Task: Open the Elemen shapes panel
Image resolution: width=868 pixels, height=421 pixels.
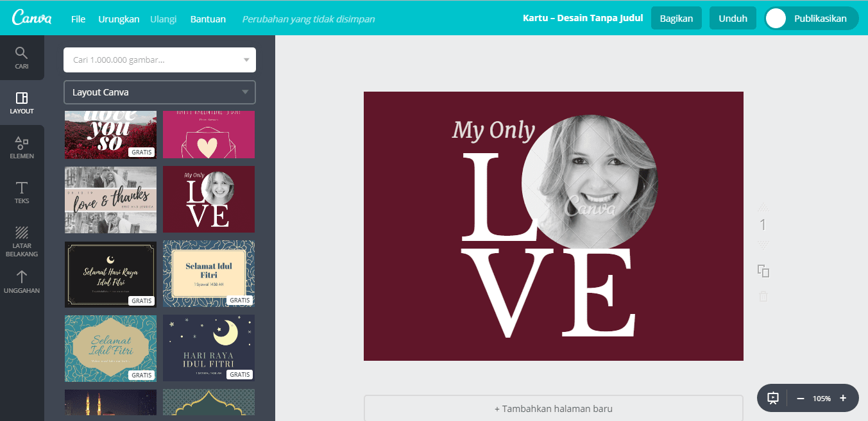Action: pos(22,147)
